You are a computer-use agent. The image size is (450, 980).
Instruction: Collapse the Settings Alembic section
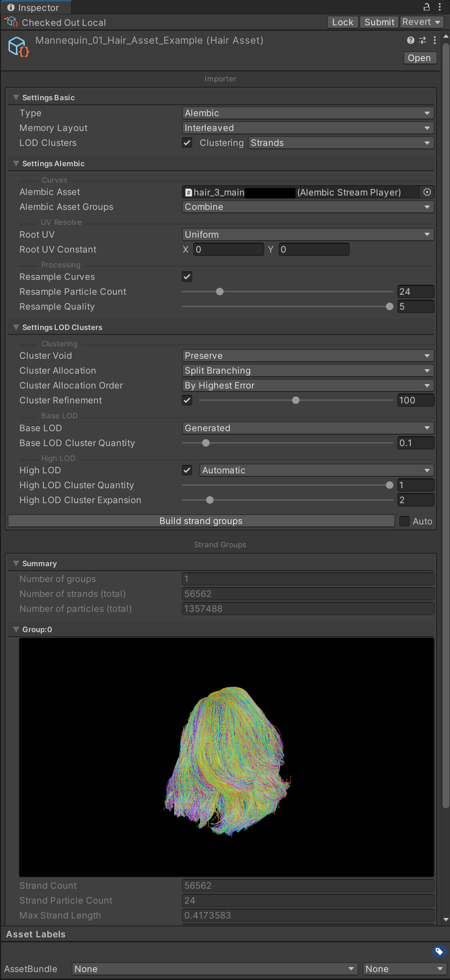click(16, 164)
